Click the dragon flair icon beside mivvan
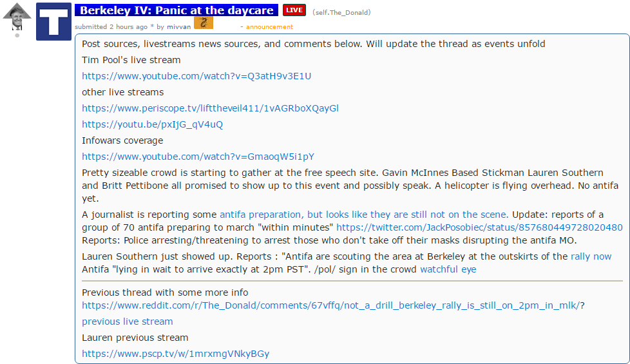 click(204, 23)
